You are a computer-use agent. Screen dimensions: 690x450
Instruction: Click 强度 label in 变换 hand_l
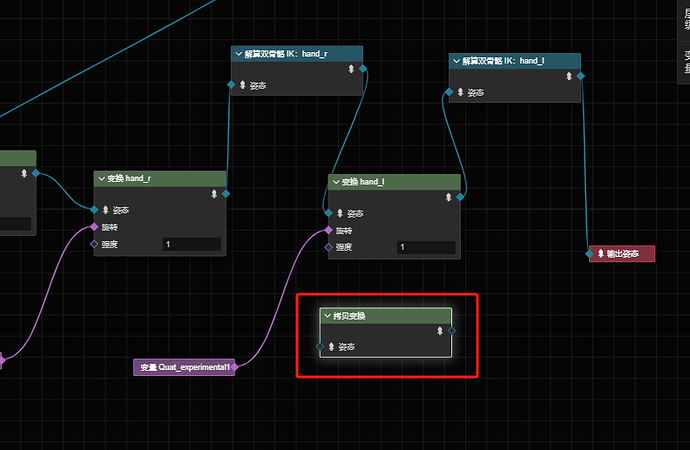[344, 247]
